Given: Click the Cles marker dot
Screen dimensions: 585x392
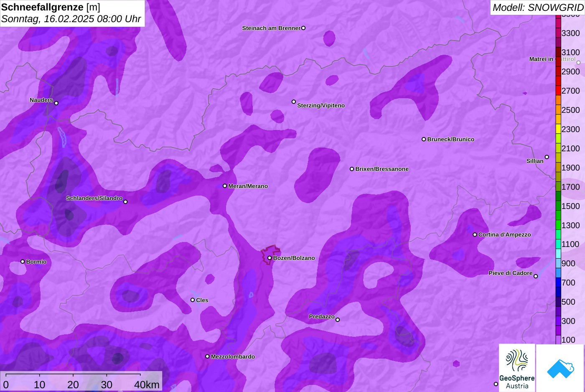Looking at the screenshot, I should 193,300.
